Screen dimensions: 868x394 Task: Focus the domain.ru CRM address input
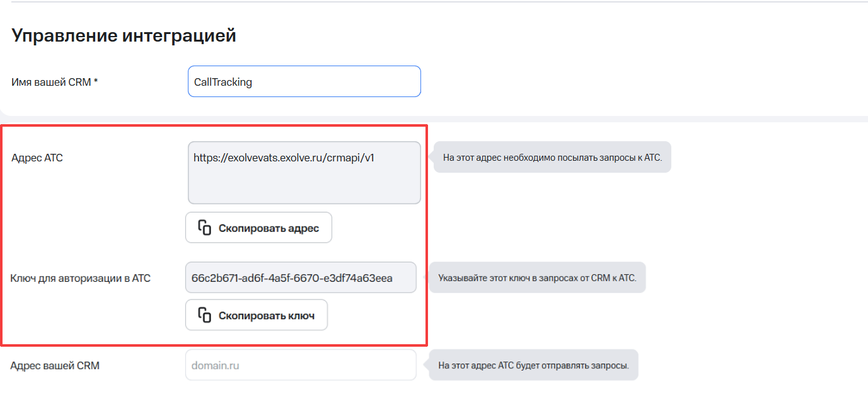pos(301,366)
